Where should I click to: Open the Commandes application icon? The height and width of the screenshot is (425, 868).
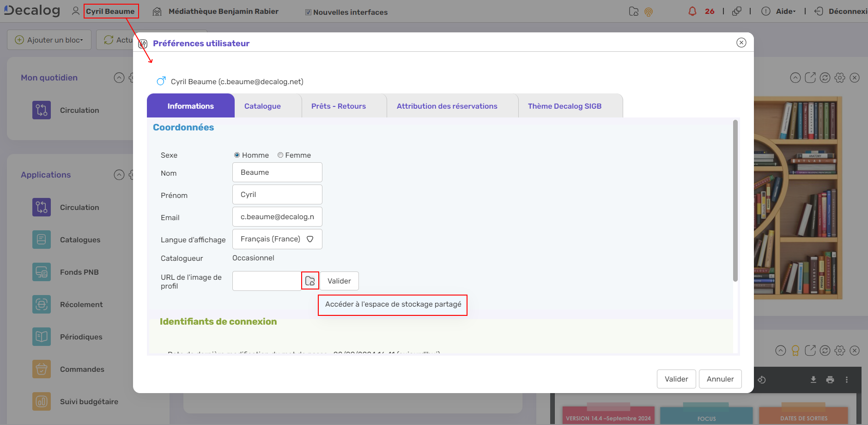pyautogui.click(x=42, y=369)
